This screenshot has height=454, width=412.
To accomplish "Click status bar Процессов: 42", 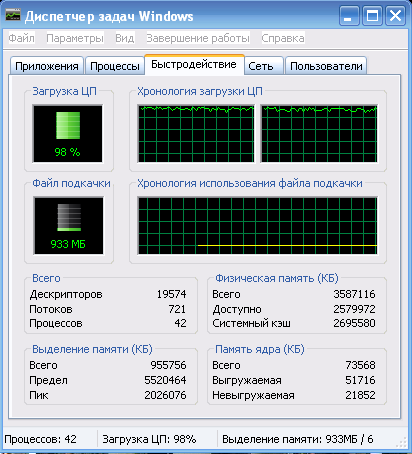I will 40,439.
